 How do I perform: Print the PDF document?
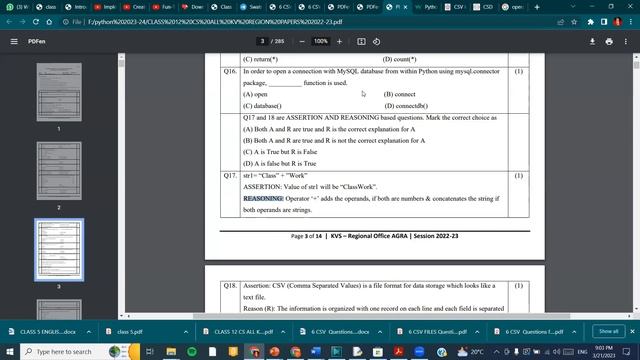[609, 41]
